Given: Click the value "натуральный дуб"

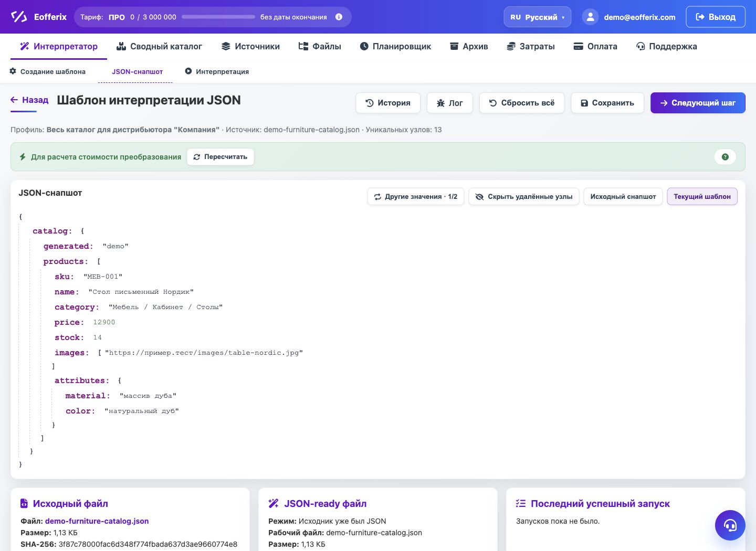Looking at the screenshot, I should 142,411.
